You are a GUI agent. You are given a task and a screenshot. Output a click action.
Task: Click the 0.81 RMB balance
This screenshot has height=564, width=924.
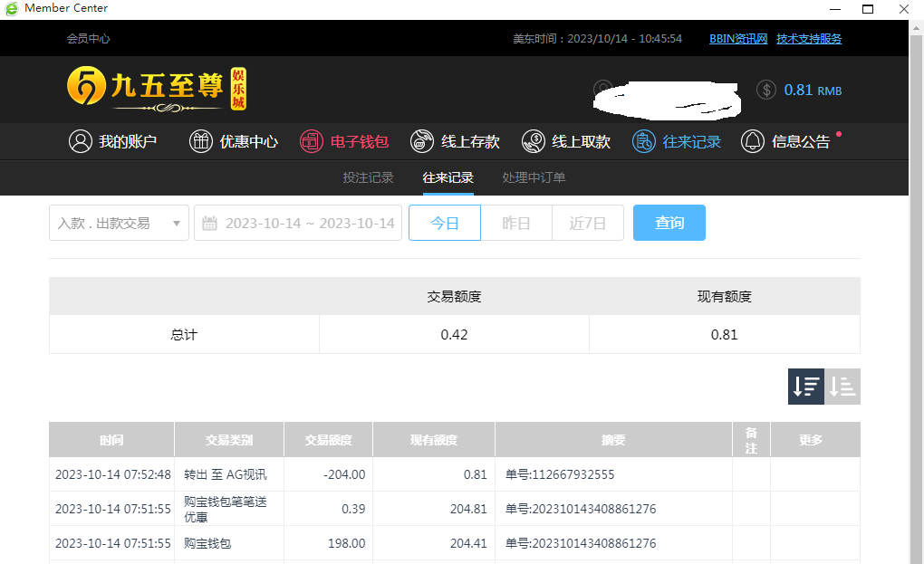coord(813,90)
